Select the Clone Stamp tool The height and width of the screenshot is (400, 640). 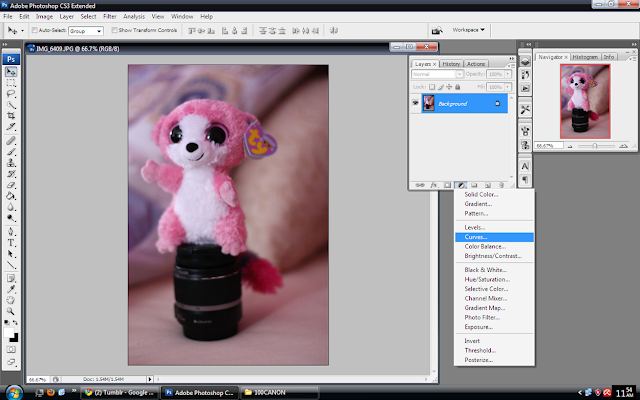pos(11,163)
